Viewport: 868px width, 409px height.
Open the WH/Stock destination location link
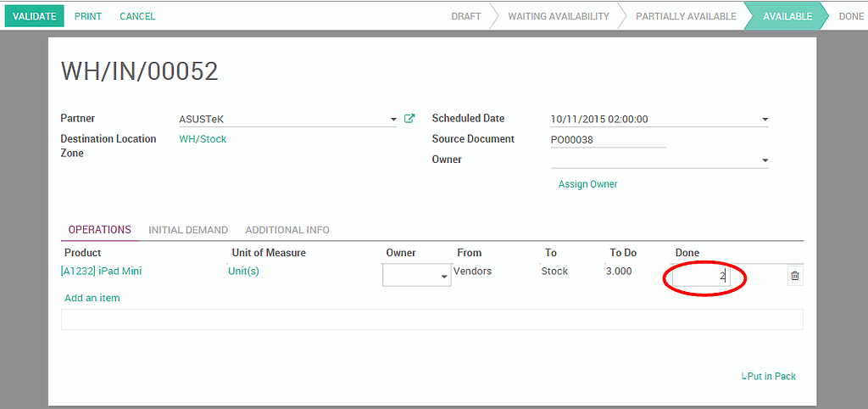point(203,139)
